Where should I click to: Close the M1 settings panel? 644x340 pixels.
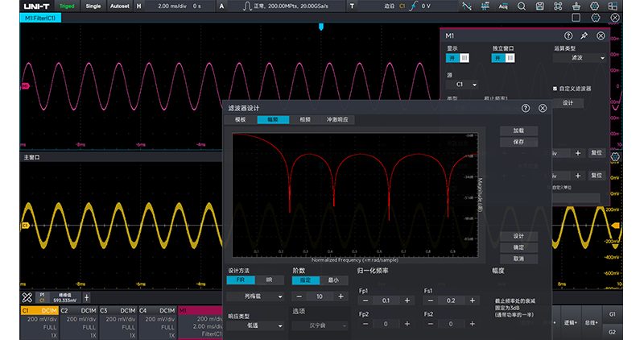[601, 35]
